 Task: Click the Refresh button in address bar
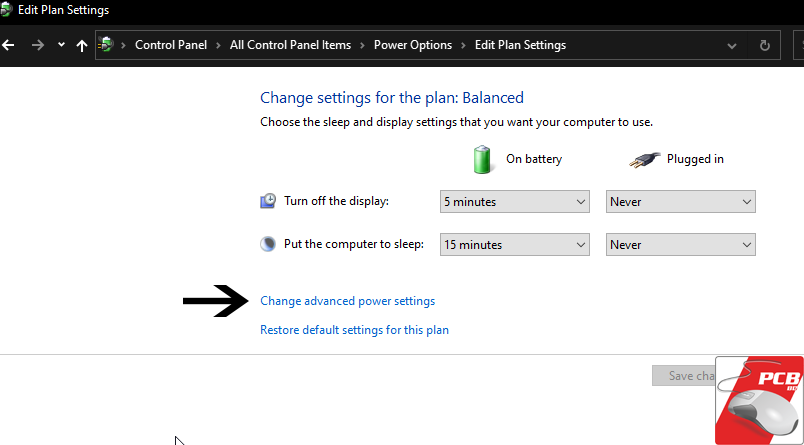(x=765, y=45)
